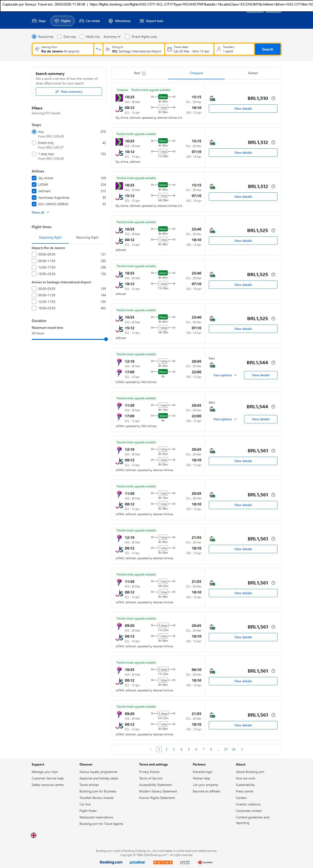
Task: Click the calendar icon in Travel dates field
Action: pos(170,49)
